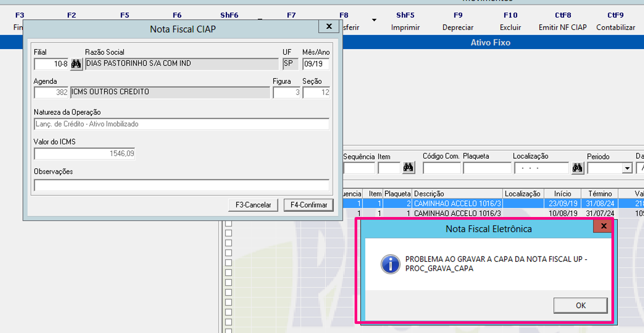644x333 pixels.
Task: Click the Início column header
Action: [x=563, y=193]
